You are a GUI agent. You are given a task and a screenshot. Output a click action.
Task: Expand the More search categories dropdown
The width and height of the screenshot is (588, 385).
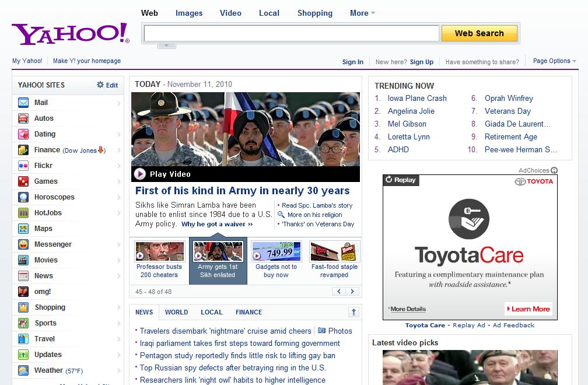tap(362, 13)
